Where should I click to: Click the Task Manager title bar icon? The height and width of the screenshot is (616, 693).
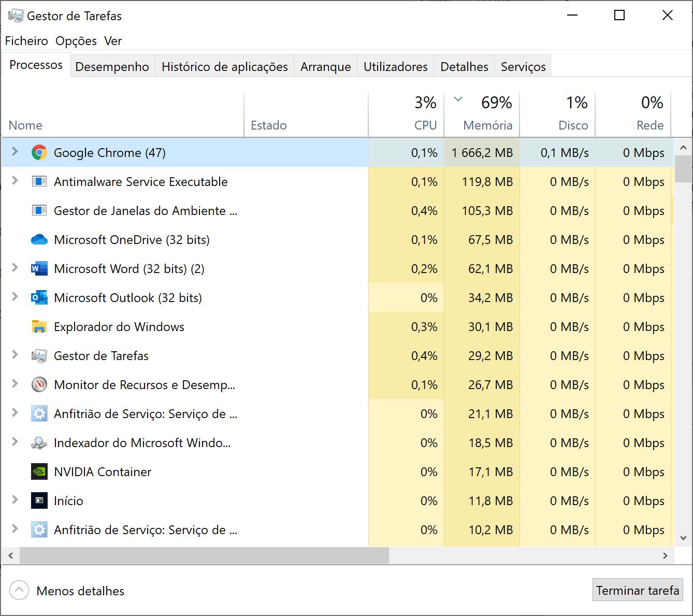pos(16,16)
